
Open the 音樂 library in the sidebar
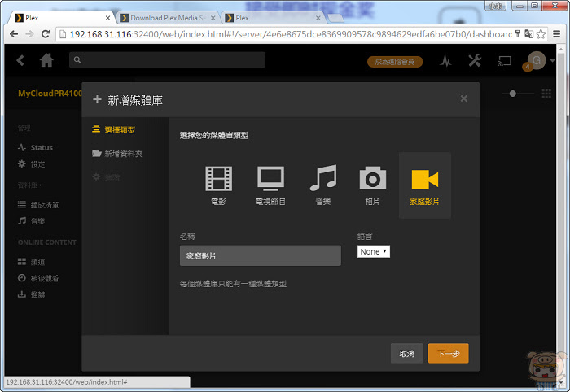(31, 221)
